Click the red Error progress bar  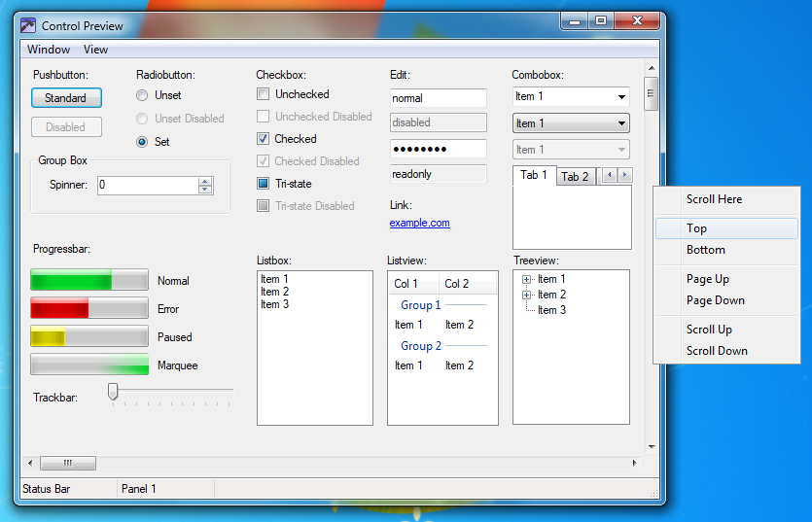[89, 307]
